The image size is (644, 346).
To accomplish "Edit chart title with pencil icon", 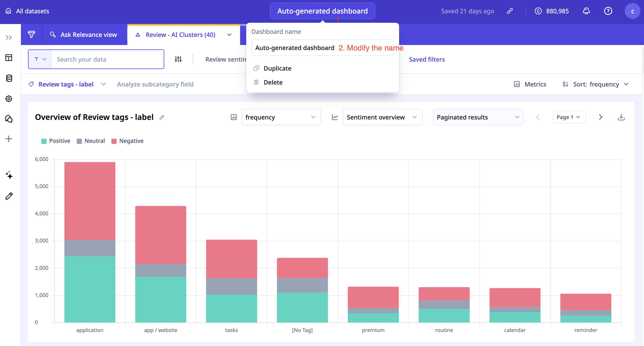I will coord(162,117).
